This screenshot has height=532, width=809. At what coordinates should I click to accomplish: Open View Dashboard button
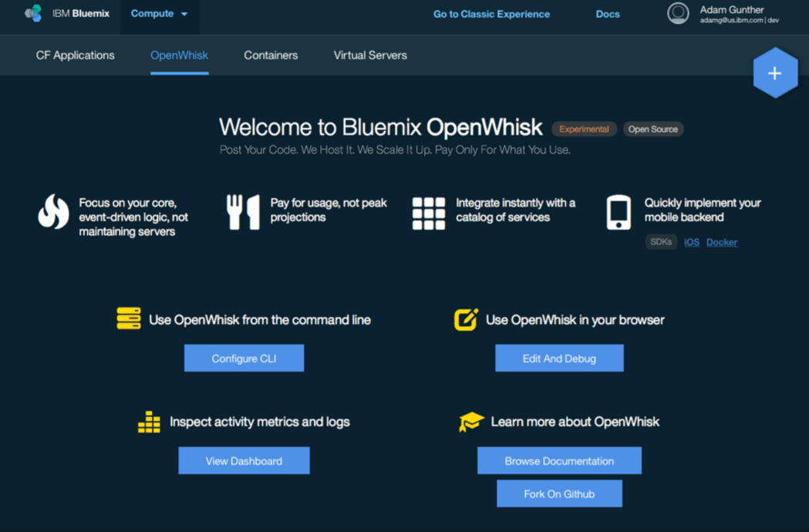tap(244, 461)
